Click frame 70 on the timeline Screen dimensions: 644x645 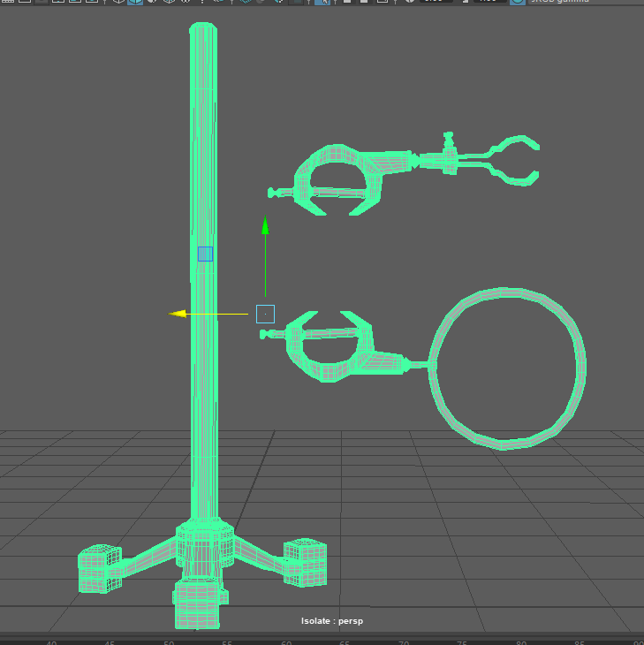click(x=404, y=642)
